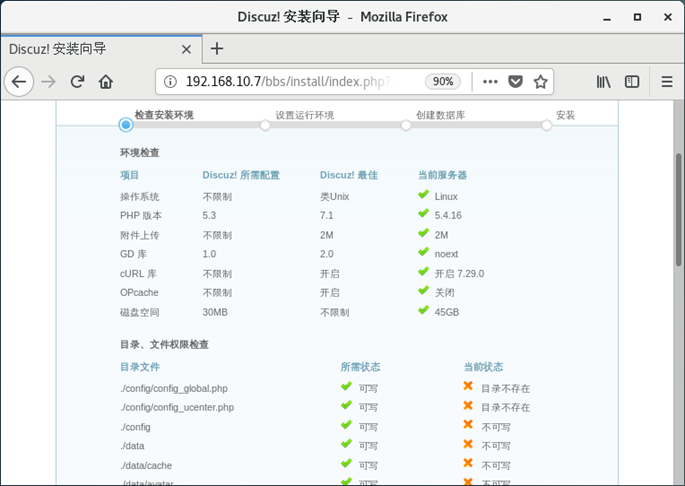Viewport: 685px width, 486px height.
Task: Click the PHP 版本 row label
Action: pos(141,215)
